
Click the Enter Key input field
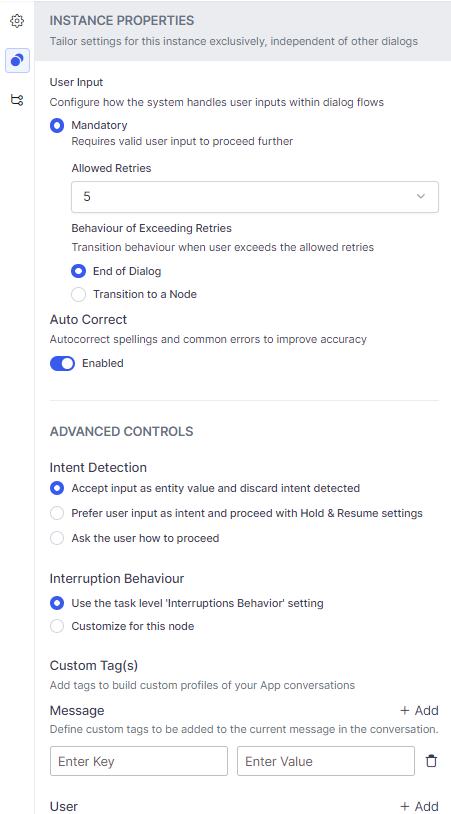click(x=139, y=761)
